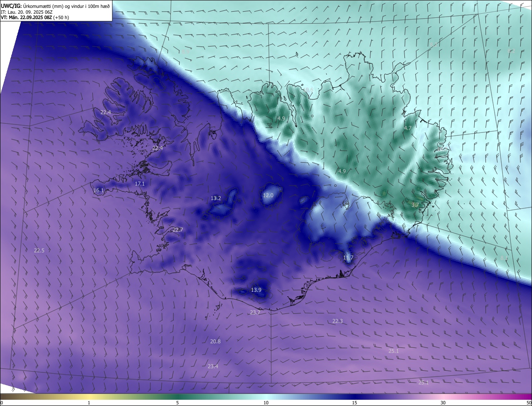
Task: Click the title text 'Úrkomumætti (mm) og vindur'
Action: click(54, 6)
